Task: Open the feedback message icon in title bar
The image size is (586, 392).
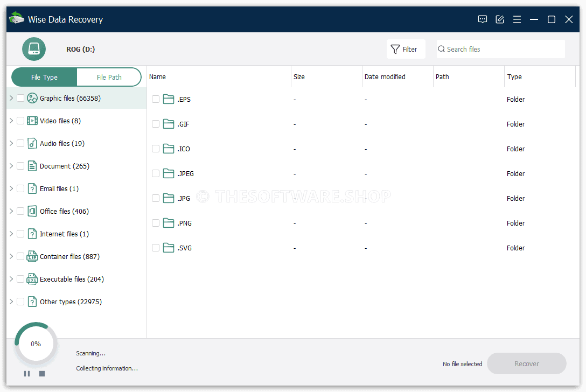Action: pos(483,19)
